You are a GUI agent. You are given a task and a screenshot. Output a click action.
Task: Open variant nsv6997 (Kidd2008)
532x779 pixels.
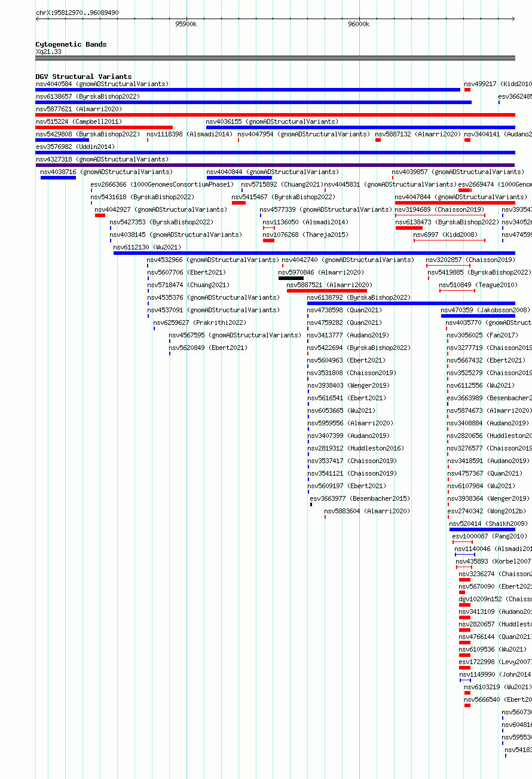(x=445, y=235)
